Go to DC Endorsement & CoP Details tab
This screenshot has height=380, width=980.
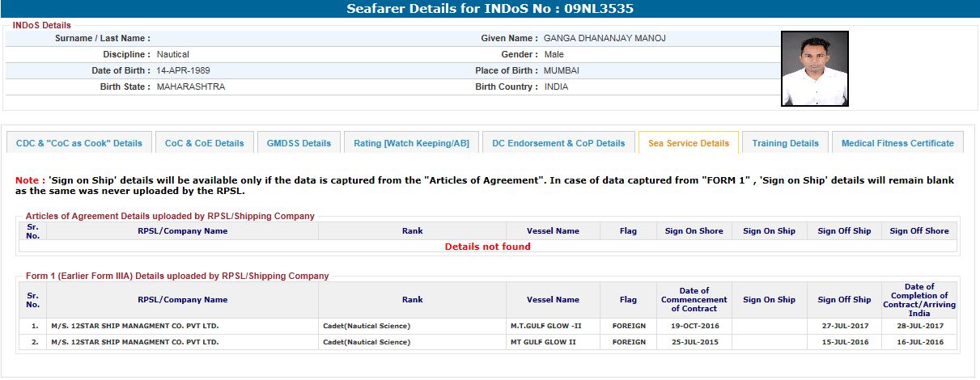coord(558,143)
